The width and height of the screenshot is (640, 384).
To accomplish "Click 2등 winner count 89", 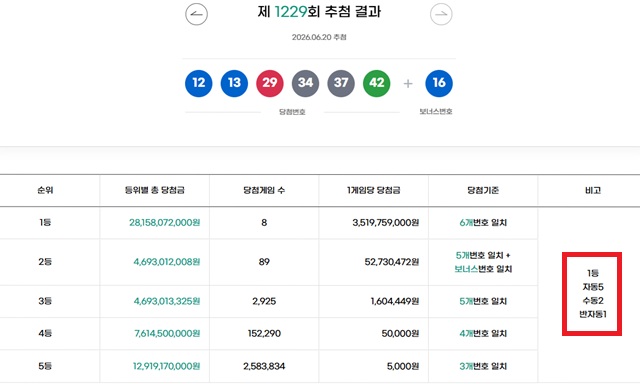I will click(x=264, y=262).
